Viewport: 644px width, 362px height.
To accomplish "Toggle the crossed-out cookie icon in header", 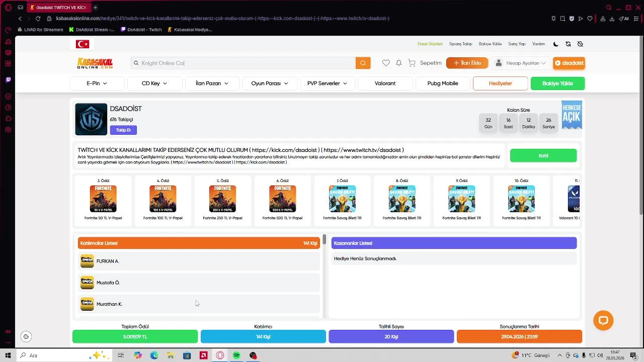I will click(x=580, y=44).
